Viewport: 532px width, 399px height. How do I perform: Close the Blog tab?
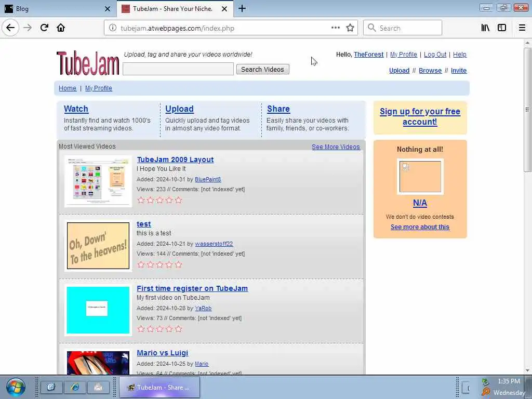point(108,9)
